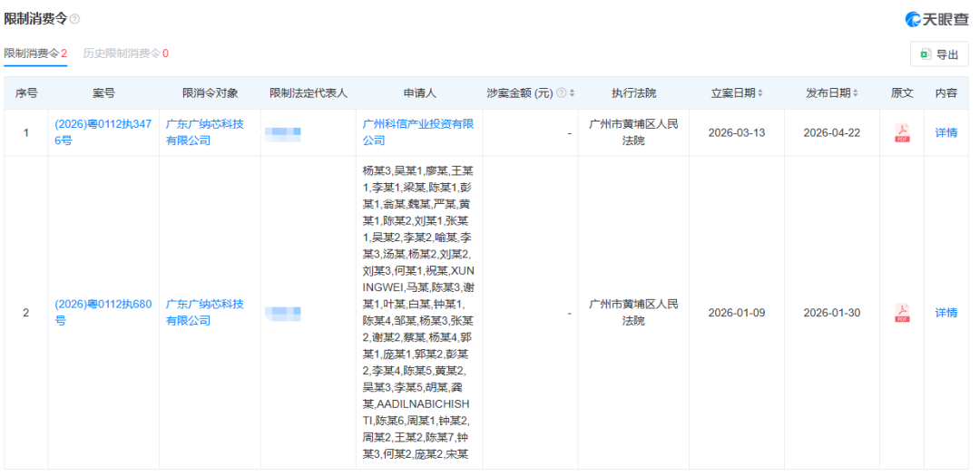Screen dimensions: 980x476
Task: Click the help icon beside 限制消费令 title
Action: point(75,19)
